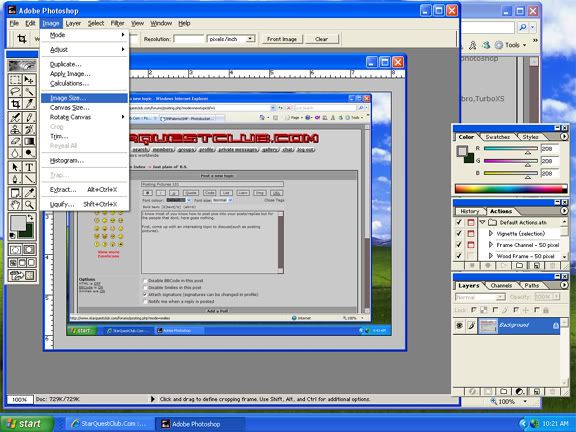This screenshot has height=432, width=576.
Task: Select the Type tool
Action: coord(29,167)
